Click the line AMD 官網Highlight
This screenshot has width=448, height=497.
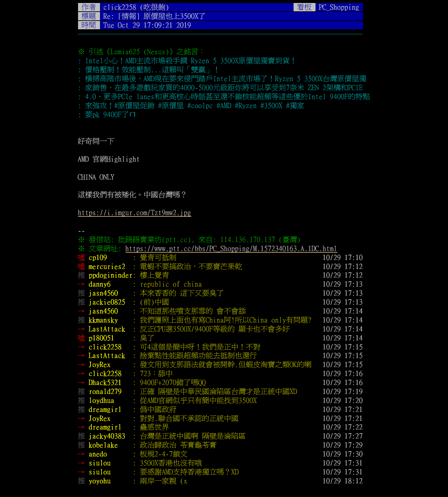point(108,159)
